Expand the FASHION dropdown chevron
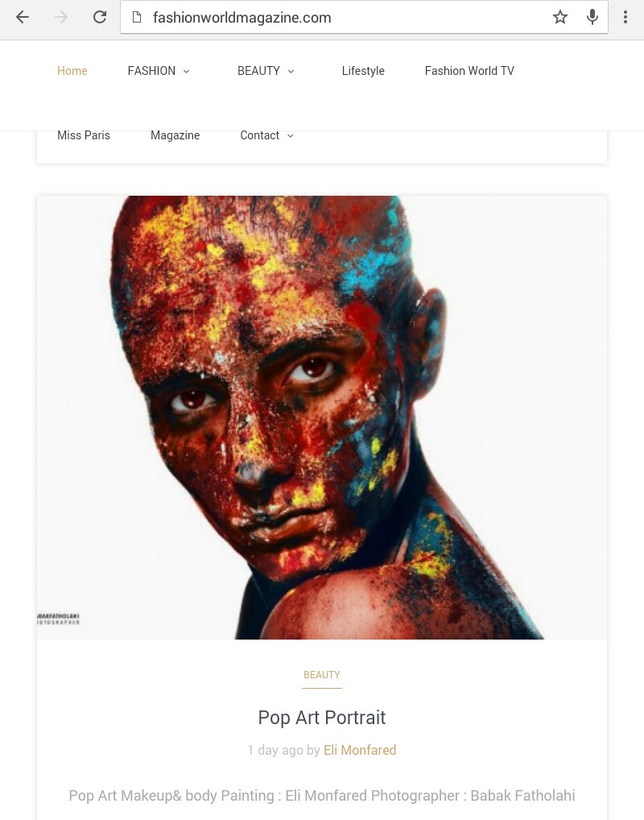This screenshot has width=644, height=820. (186, 72)
